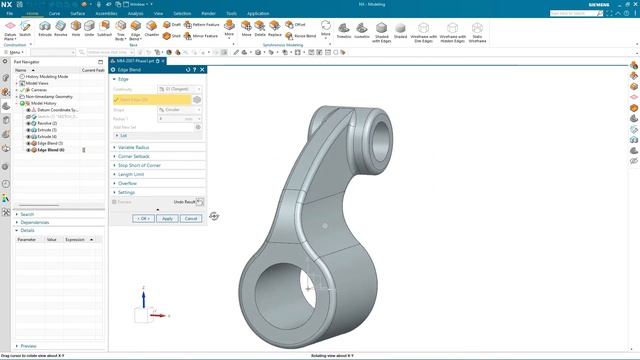Set Shaded display style

coord(400,31)
